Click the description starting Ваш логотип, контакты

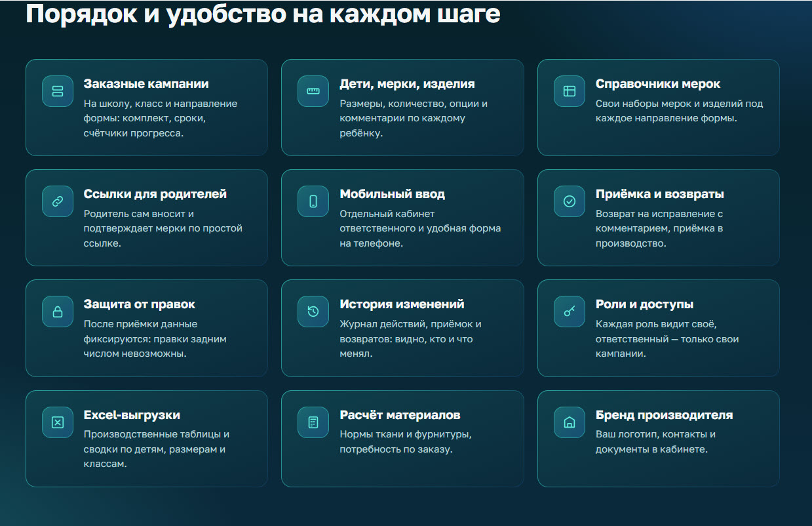coord(655,442)
